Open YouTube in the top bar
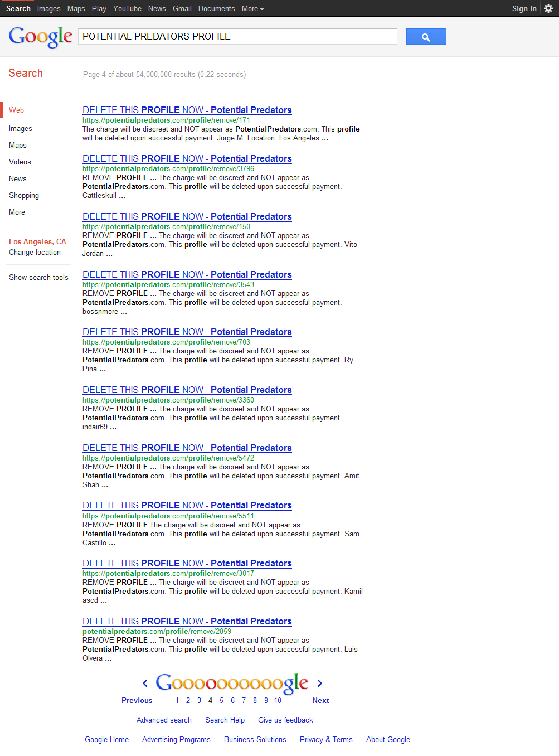Viewport: 559px width, 756px height. click(127, 8)
